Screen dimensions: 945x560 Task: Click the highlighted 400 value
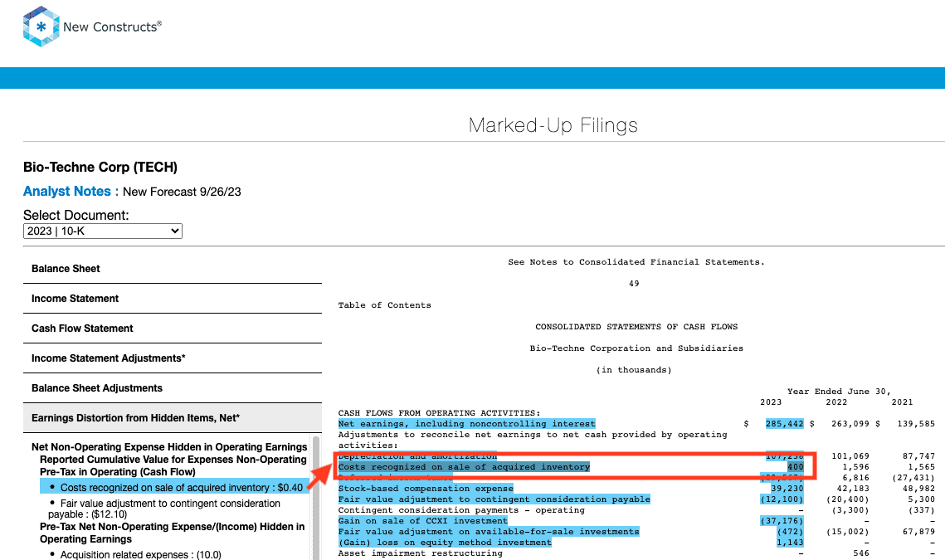[796, 466]
